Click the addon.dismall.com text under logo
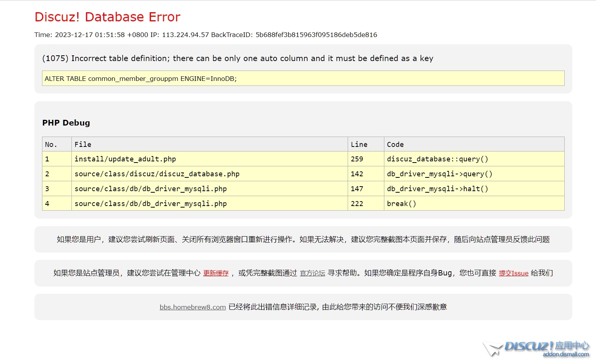The image size is (596, 364). pyautogui.click(x=565, y=354)
